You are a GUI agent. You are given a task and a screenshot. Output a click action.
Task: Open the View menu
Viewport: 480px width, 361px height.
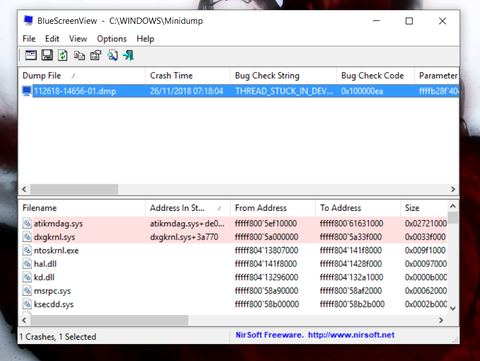coord(78,39)
